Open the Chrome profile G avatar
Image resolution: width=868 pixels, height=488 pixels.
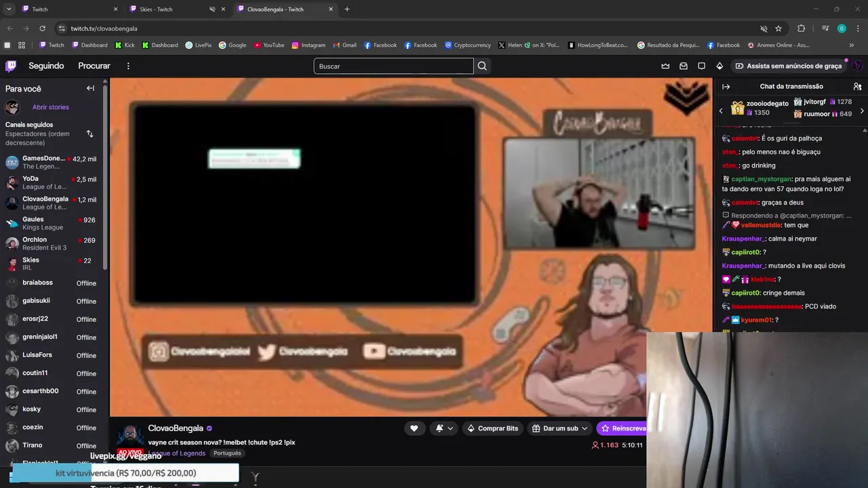coord(842,28)
